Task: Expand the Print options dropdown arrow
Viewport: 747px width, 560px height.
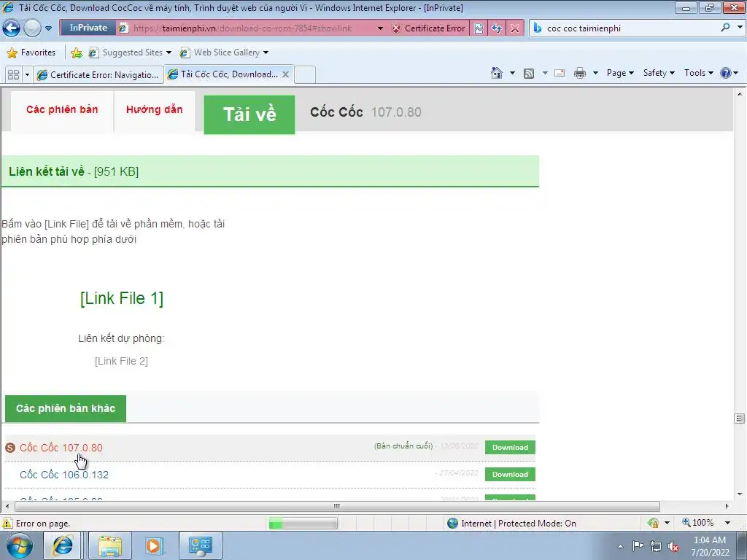Action: (x=595, y=73)
